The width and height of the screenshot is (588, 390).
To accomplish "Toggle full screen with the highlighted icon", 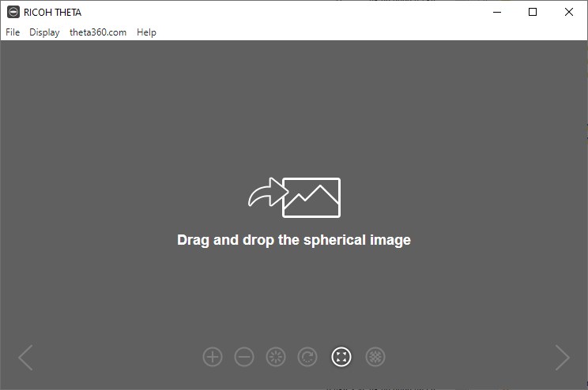I will click(341, 357).
